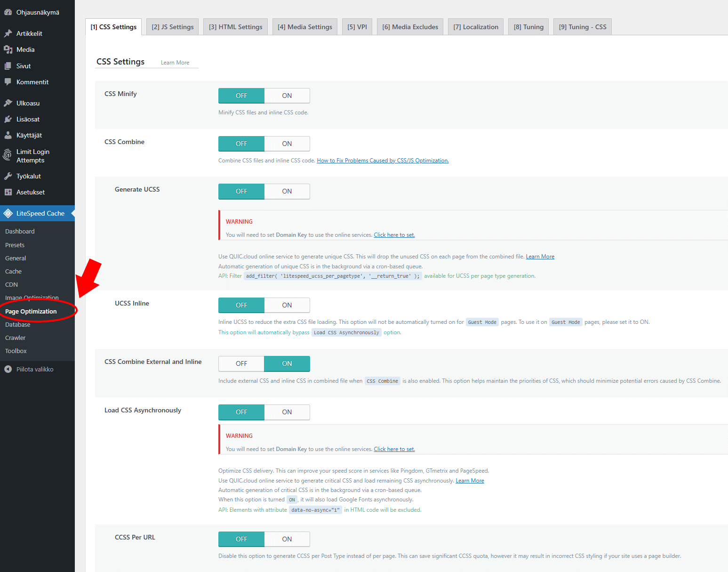Open How to Fix Problems Caused by CSS/JS Optimization link
728x572 pixels.
383,161
